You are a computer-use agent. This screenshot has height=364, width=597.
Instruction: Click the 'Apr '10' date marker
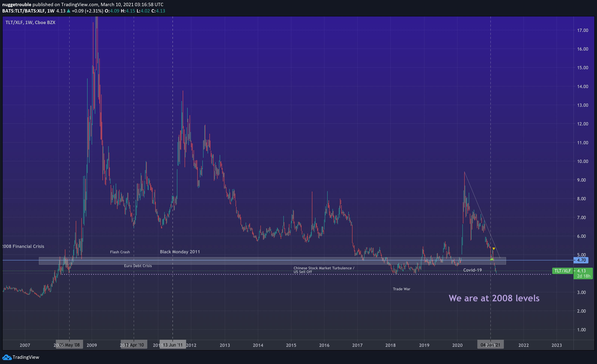[x=134, y=345]
